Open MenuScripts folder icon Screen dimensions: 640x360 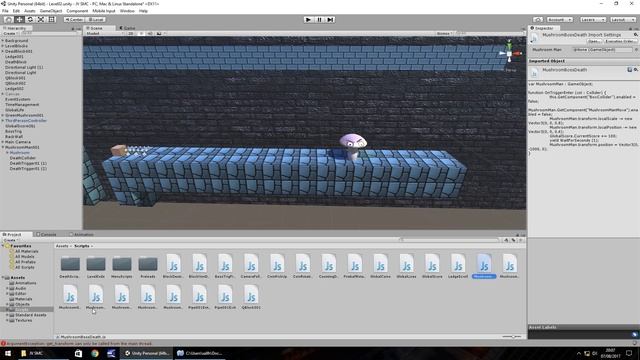click(122, 264)
